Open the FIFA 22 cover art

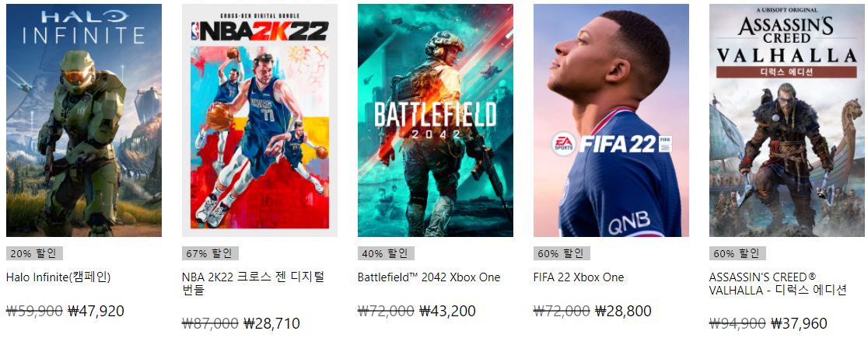(x=611, y=120)
